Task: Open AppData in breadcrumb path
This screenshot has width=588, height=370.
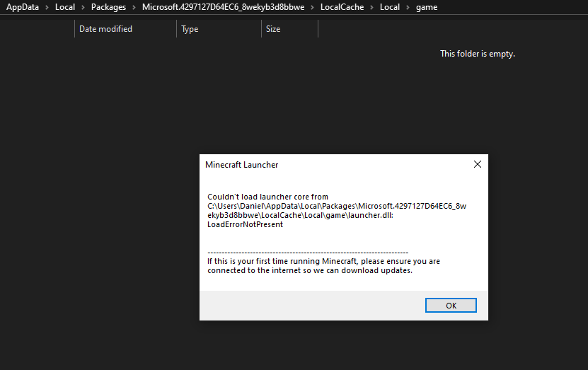Action: point(23,7)
